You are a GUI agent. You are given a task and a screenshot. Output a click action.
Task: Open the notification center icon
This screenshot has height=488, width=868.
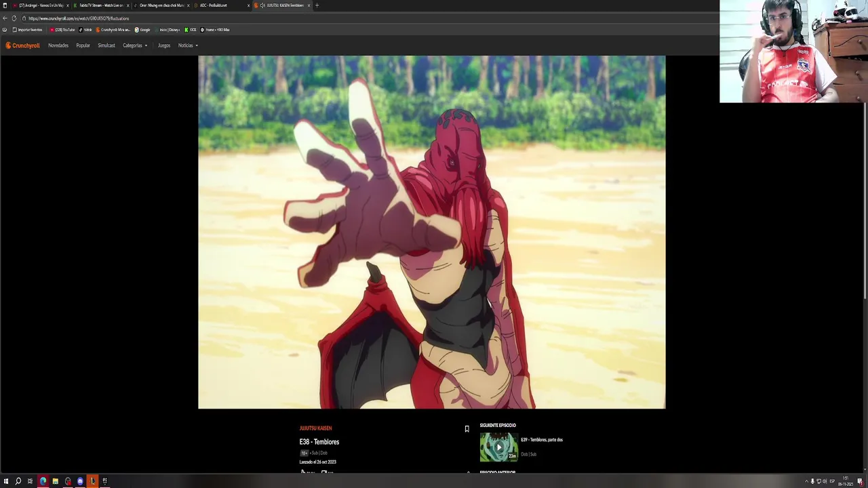(860, 481)
